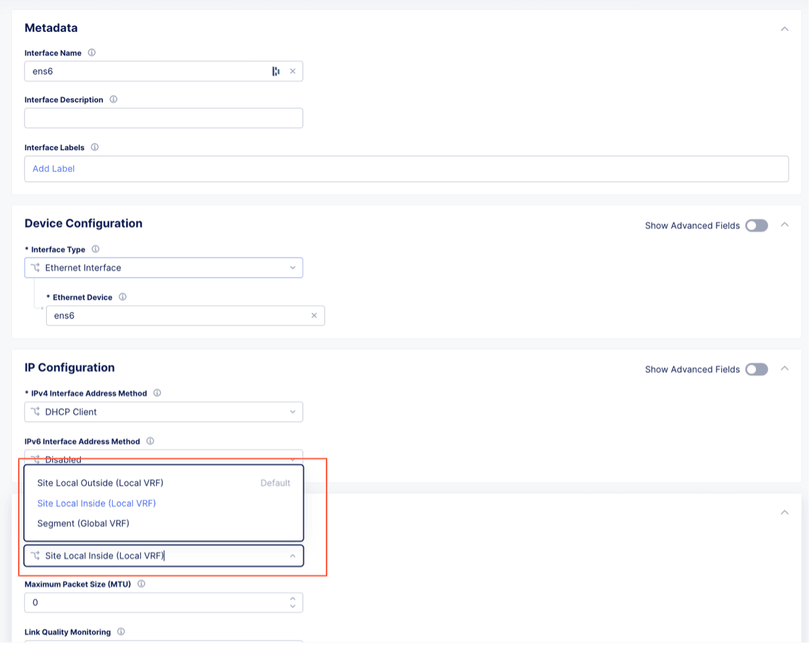The image size is (812, 646).
Task: Open the IPv4 Interface Address Method dropdown
Action: click(164, 412)
